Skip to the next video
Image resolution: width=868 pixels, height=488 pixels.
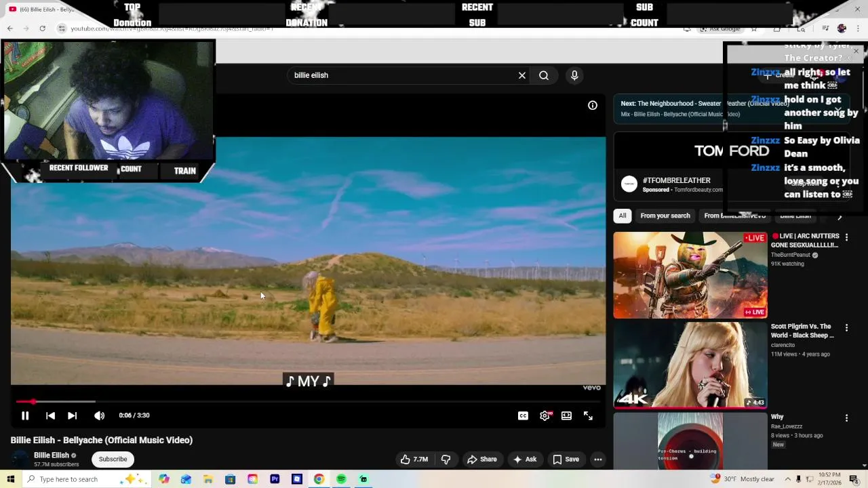[73, 415]
